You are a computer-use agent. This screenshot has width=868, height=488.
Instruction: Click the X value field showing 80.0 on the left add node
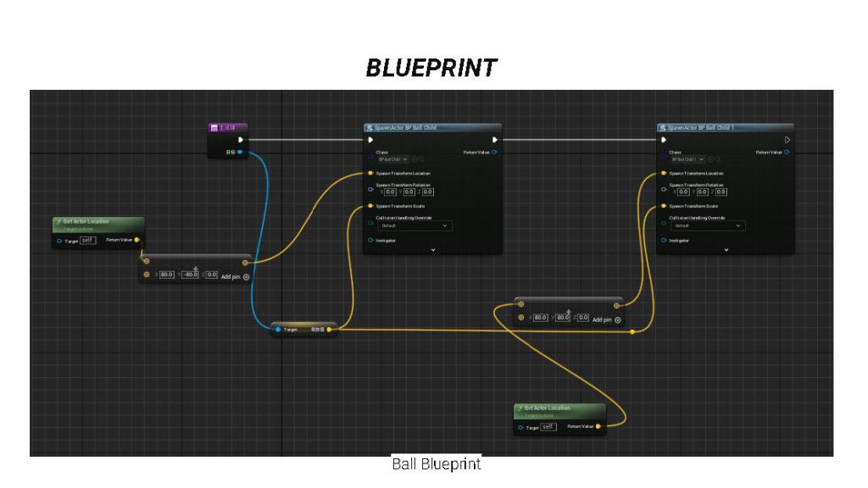(166, 274)
